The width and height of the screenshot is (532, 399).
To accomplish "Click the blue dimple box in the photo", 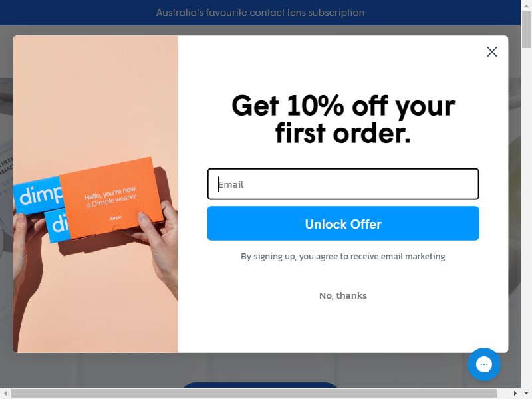I will point(38,195).
